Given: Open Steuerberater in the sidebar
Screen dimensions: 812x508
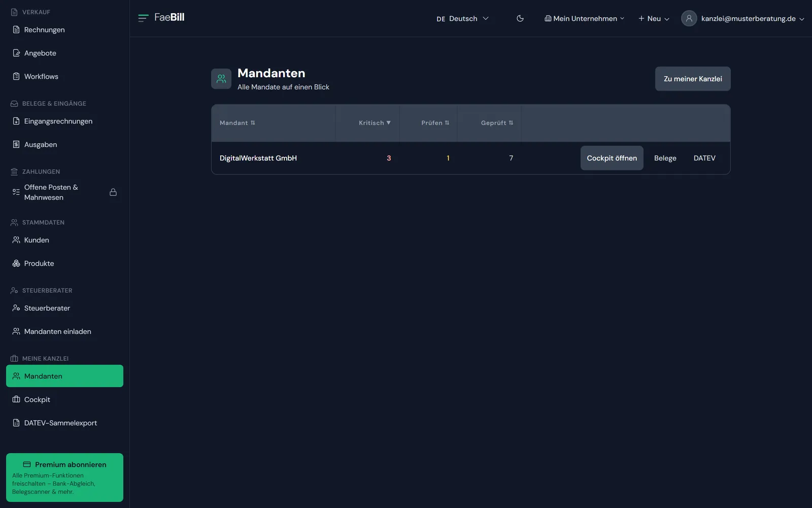Looking at the screenshot, I should (64, 308).
